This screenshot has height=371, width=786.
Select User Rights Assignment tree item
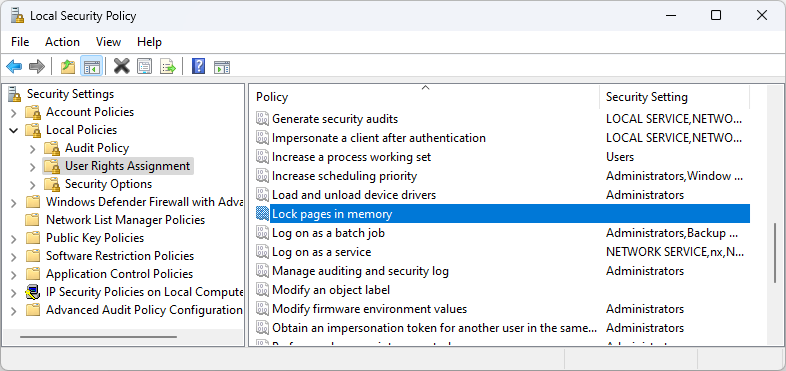click(x=127, y=166)
